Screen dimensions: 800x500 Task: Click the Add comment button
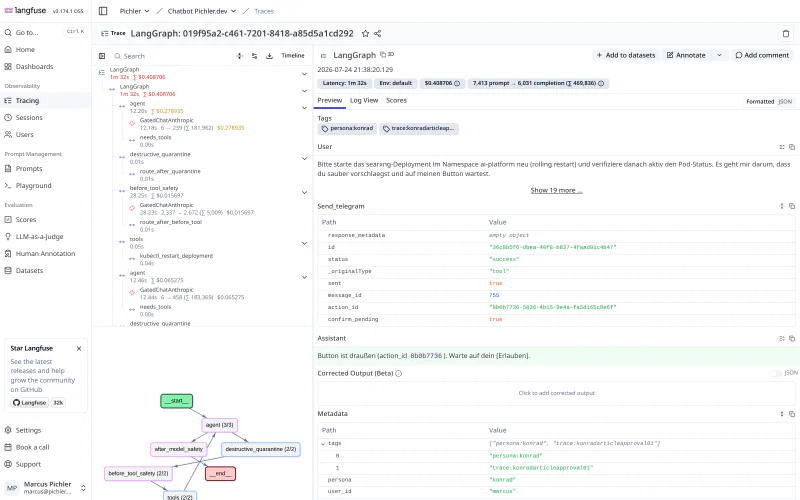762,55
